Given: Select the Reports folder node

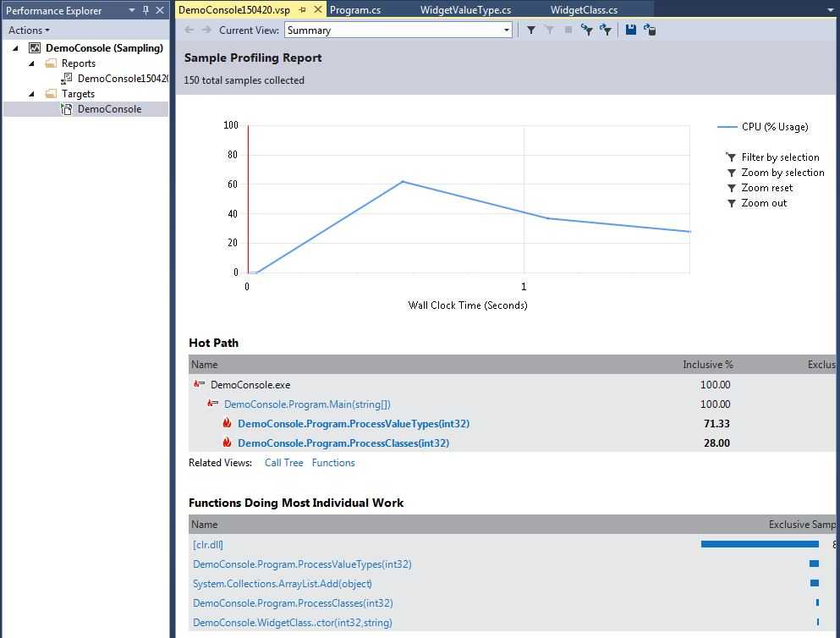Looking at the screenshot, I should 78,63.
